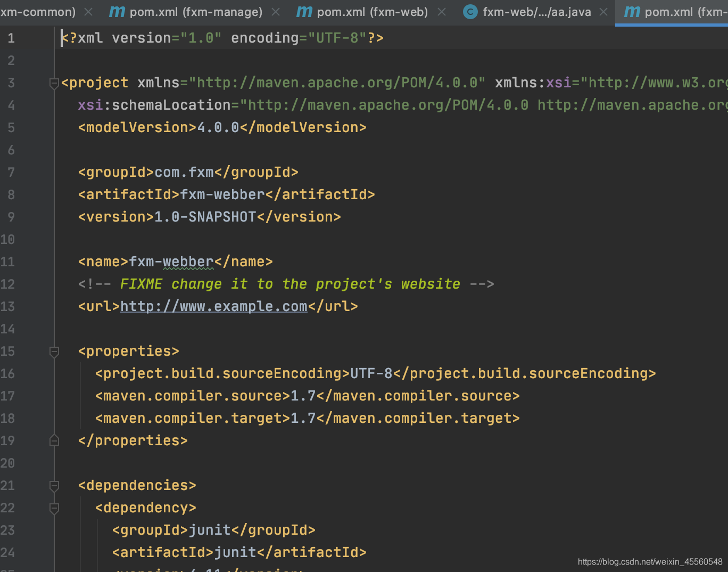This screenshot has width=728, height=572.
Task: Click Java class icon on aa.java tab
Action: [470, 12]
